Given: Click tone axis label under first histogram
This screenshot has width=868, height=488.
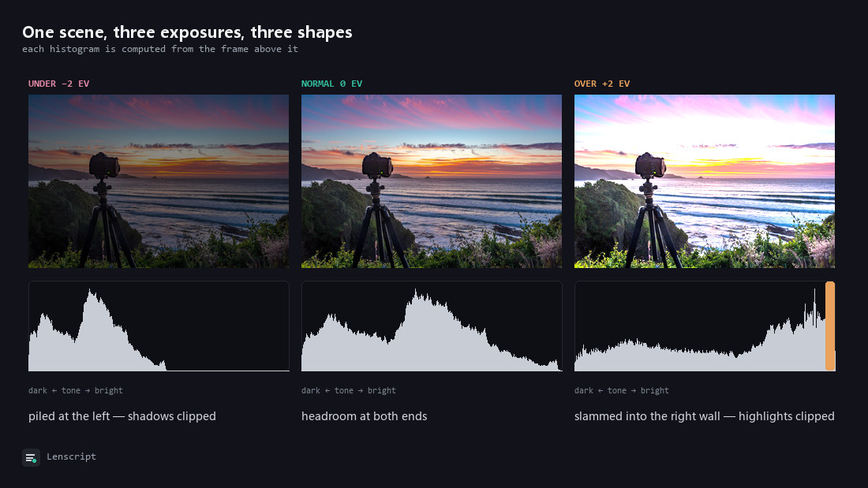Looking at the screenshot, I should [75, 390].
